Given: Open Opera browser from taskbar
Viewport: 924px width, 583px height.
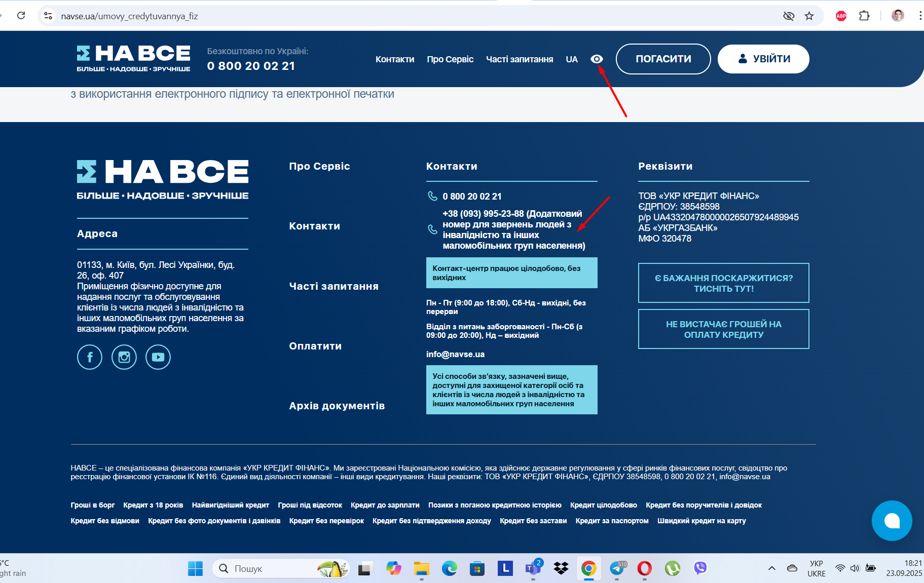Looking at the screenshot, I should click(644, 568).
